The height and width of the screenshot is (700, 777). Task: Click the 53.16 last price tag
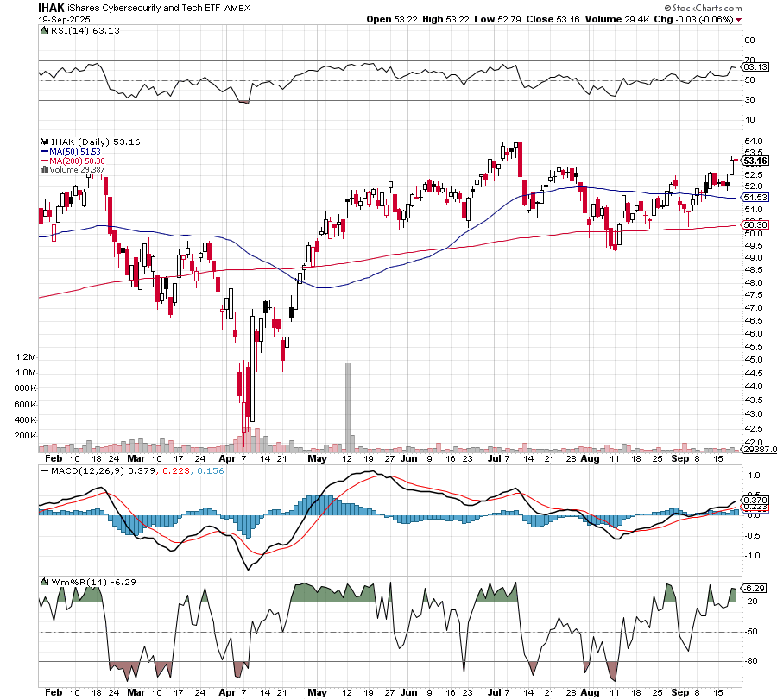(x=755, y=161)
